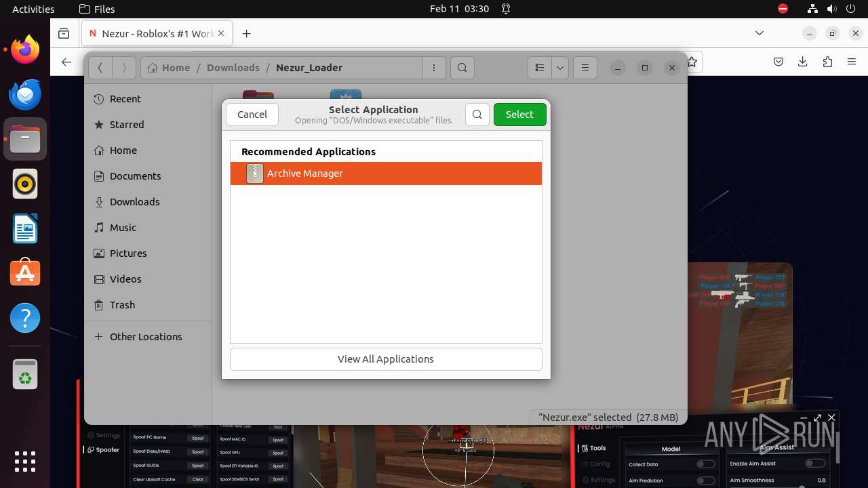Click Downloads in the Files path bar
This screenshot has width=868, height=488.
point(233,68)
